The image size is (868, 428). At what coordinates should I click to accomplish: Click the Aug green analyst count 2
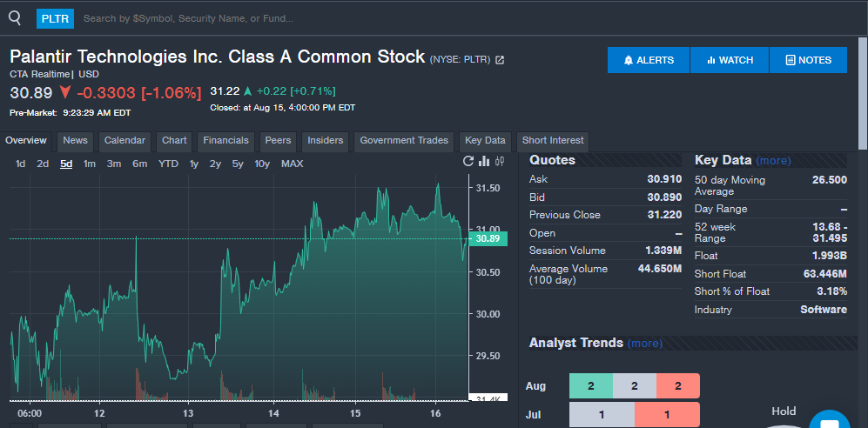[x=590, y=386]
